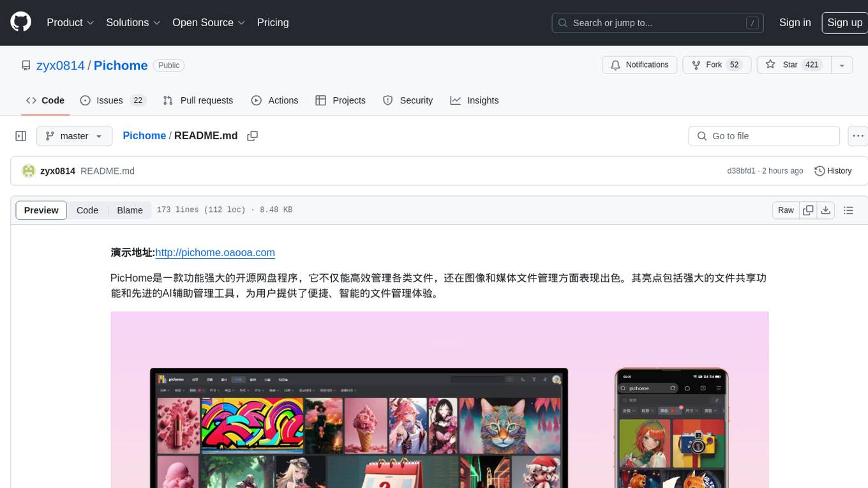Click the Notifications bell button

click(640, 65)
